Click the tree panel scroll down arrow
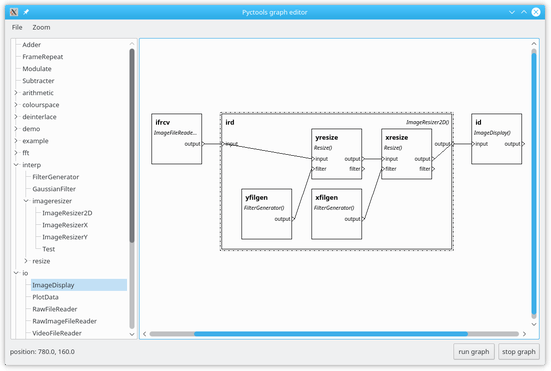Viewport: 551px width, 371px height. (132, 334)
